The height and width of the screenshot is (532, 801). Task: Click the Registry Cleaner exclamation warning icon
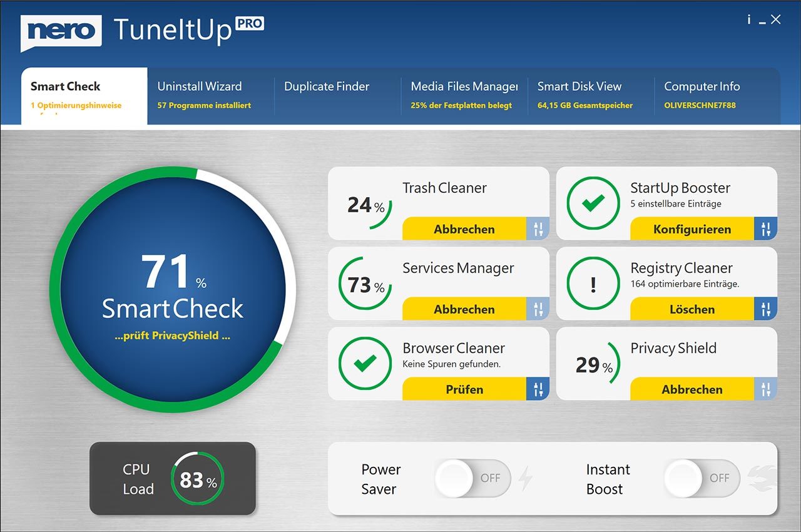click(593, 283)
